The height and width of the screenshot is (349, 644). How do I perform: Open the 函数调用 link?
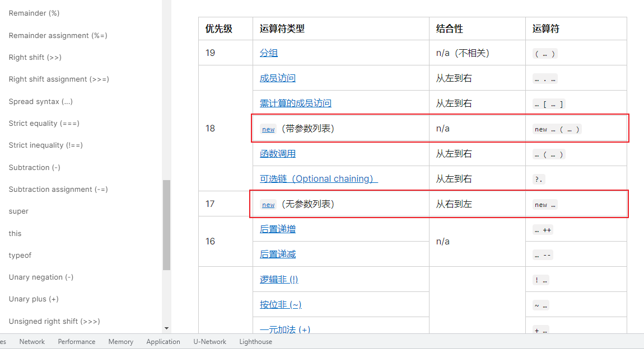[x=277, y=154]
